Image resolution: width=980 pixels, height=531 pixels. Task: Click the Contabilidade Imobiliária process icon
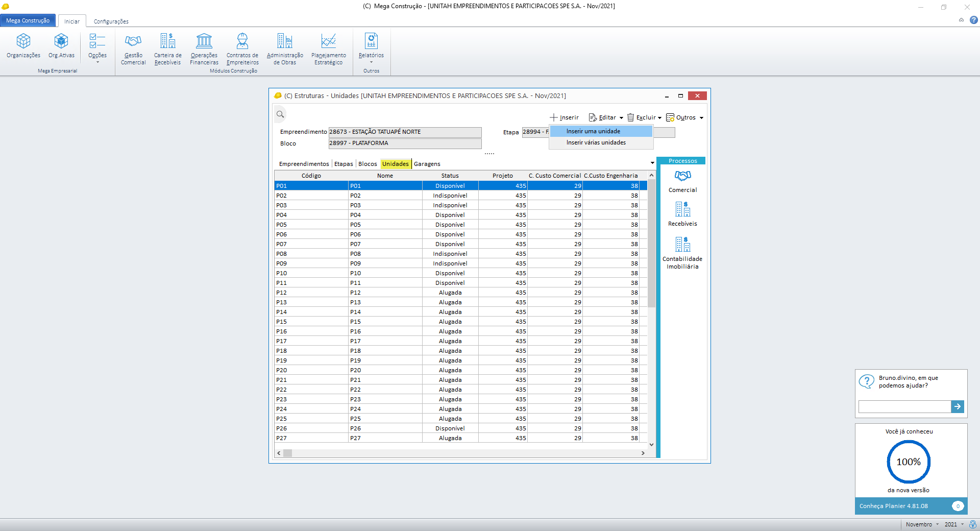(x=682, y=245)
